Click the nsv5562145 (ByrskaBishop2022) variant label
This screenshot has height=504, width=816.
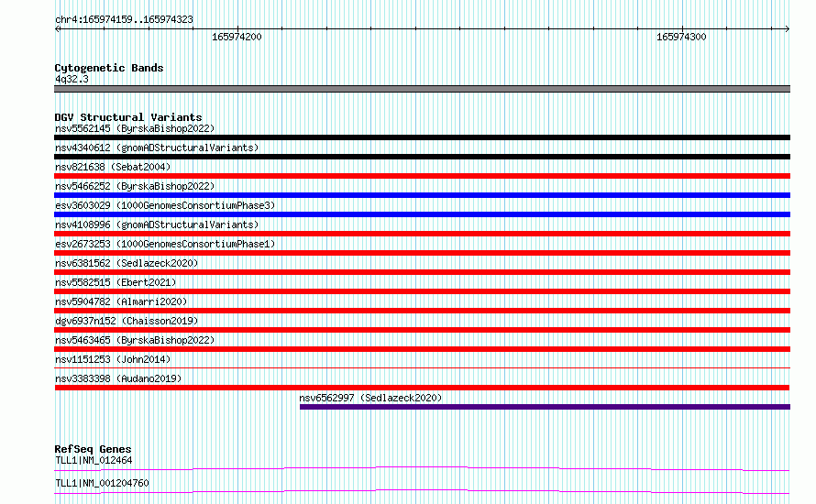coord(135,128)
